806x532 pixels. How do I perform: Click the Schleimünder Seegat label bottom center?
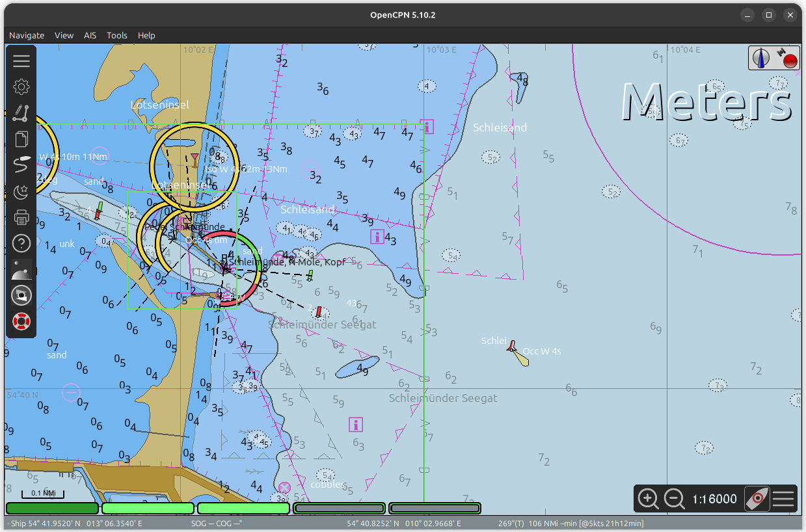tap(443, 398)
